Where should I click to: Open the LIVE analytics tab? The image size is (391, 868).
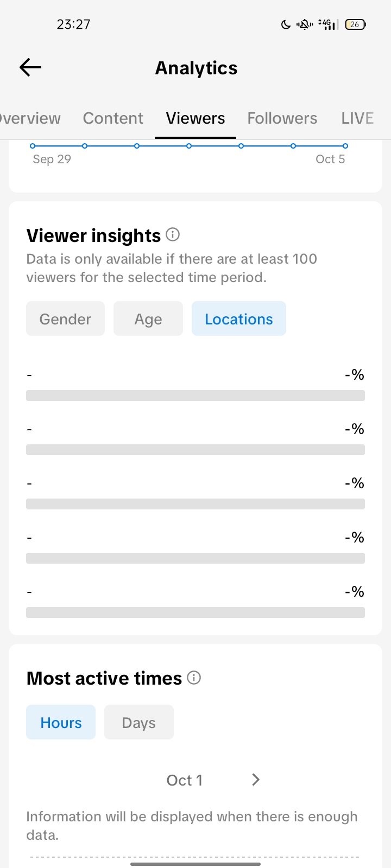[x=357, y=118]
